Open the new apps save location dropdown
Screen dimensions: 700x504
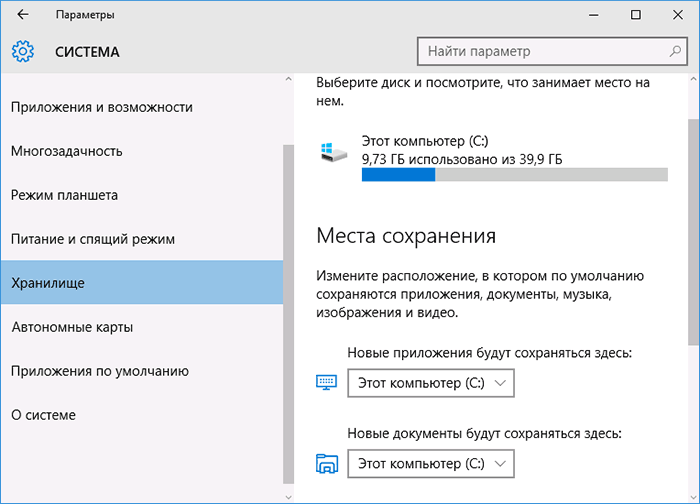point(430,382)
